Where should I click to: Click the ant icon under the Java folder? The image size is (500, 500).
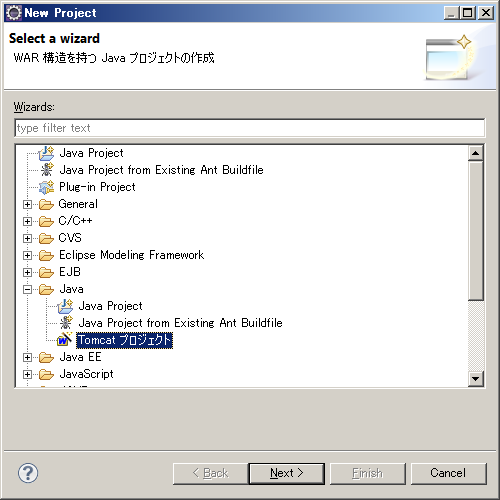pyautogui.click(x=66, y=322)
